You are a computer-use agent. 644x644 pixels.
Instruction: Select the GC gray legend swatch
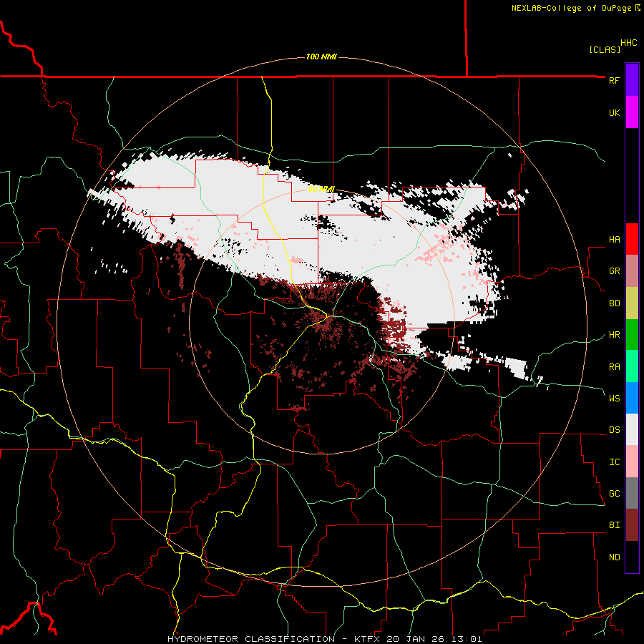pos(632,493)
